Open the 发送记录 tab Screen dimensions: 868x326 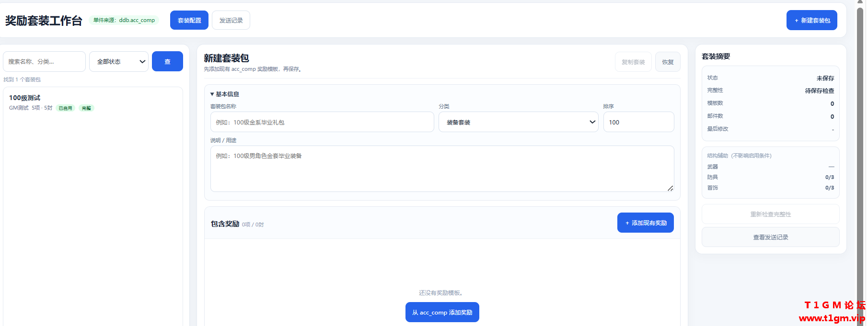(231, 20)
